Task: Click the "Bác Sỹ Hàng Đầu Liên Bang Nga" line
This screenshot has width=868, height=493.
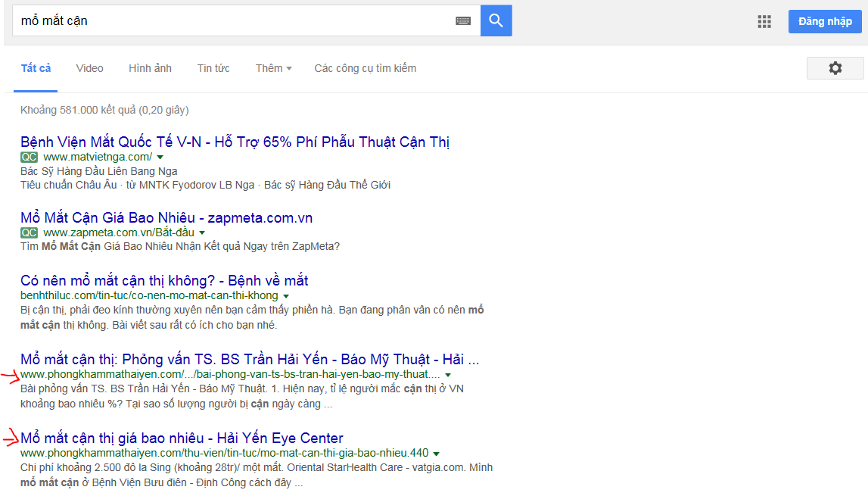Action: (x=99, y=171)
